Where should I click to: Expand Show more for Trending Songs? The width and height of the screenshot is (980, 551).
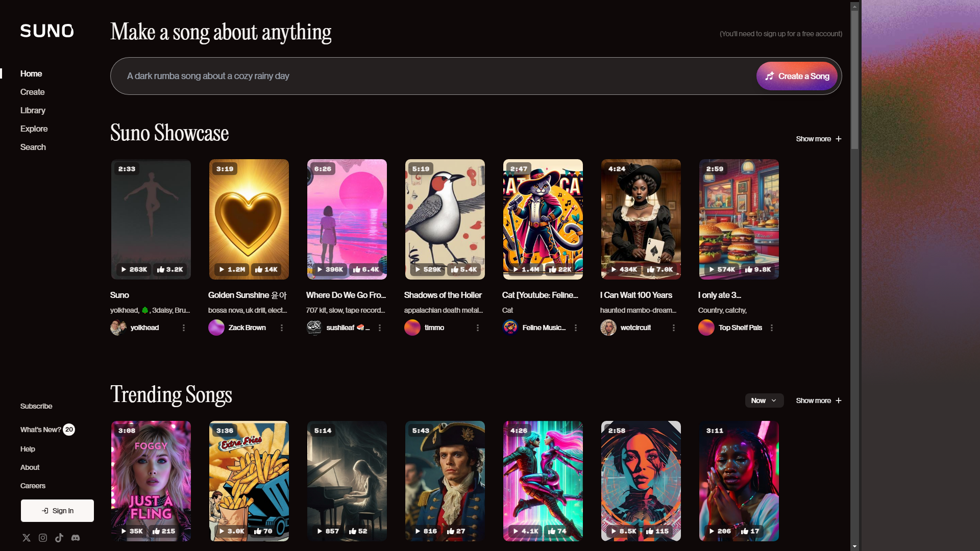pyautogui.click(x=819, y=400)
